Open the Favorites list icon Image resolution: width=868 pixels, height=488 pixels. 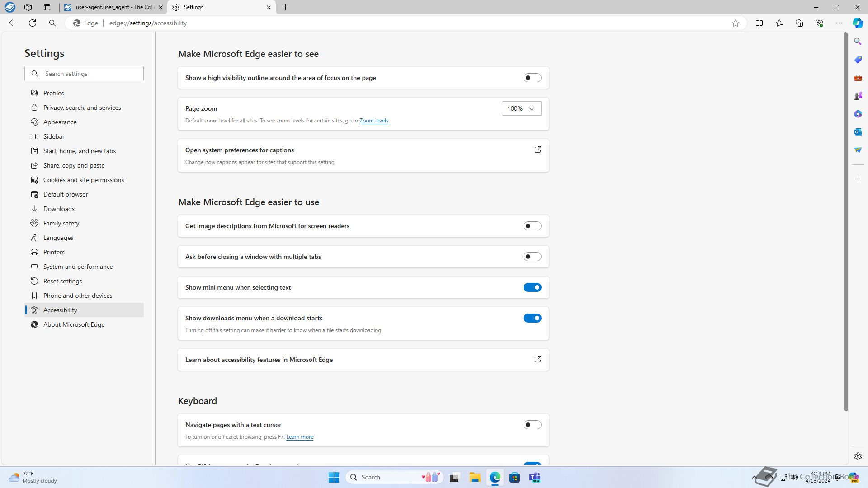(x=779, y=23)
